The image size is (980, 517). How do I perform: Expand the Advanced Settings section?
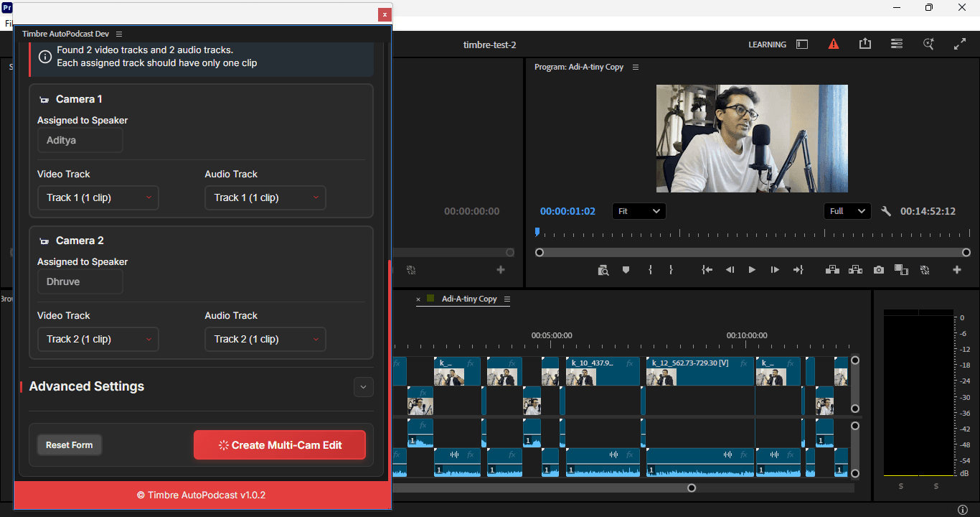(363, 387)
